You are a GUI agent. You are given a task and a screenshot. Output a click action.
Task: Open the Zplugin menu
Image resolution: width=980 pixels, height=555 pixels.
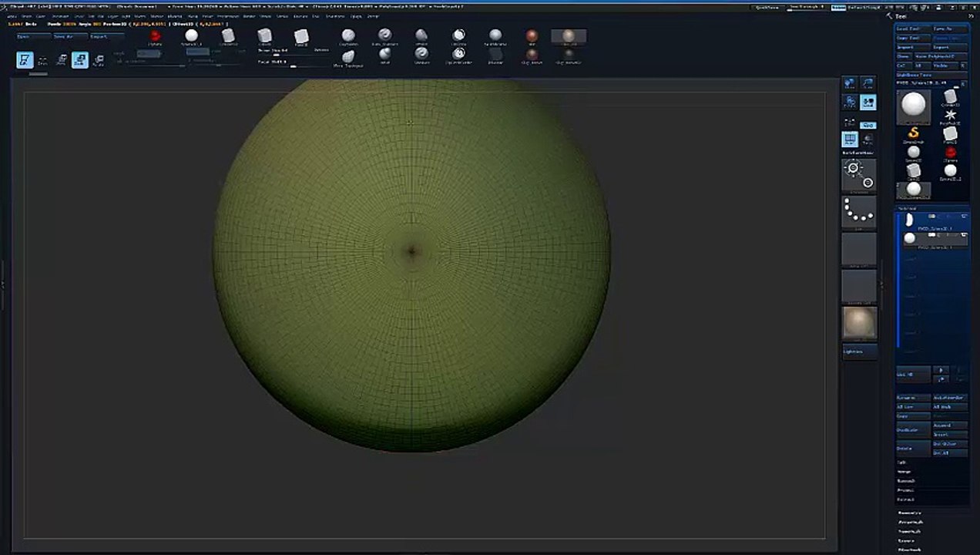tap(355, 15)
